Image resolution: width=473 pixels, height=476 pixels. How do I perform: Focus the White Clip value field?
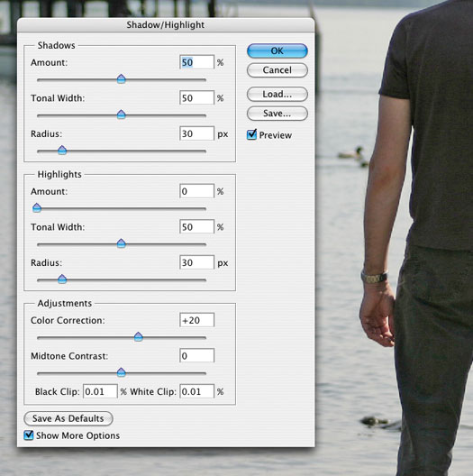click(x=197, y=391)
